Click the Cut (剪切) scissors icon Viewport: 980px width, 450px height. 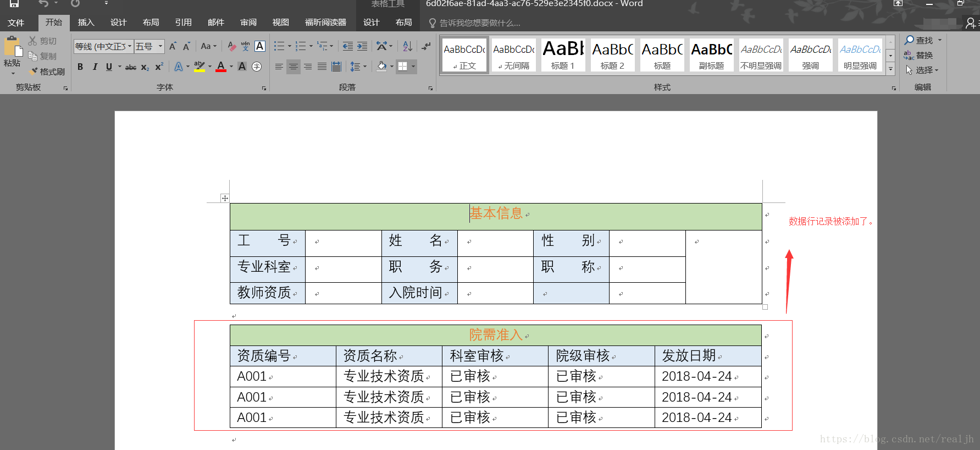point(33,41)
